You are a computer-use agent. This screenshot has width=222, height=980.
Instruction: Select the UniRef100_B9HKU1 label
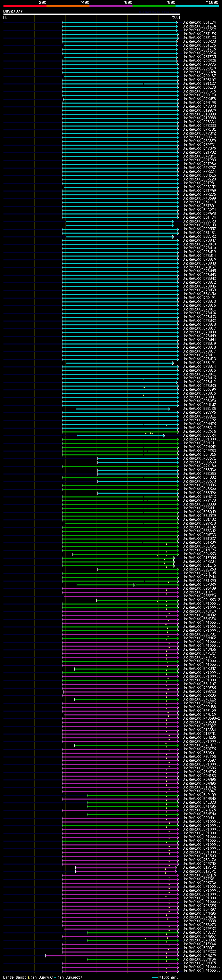[199, 443]
